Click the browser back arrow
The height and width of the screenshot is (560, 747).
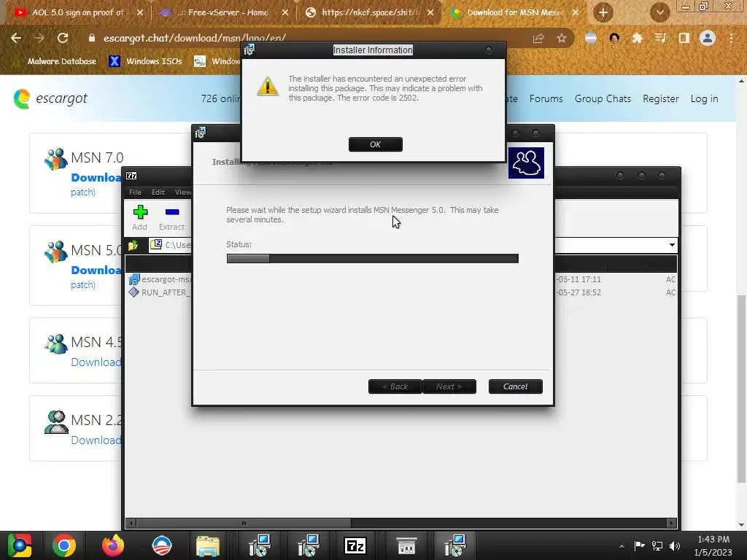pyautogui.click(x=16, y=38)
